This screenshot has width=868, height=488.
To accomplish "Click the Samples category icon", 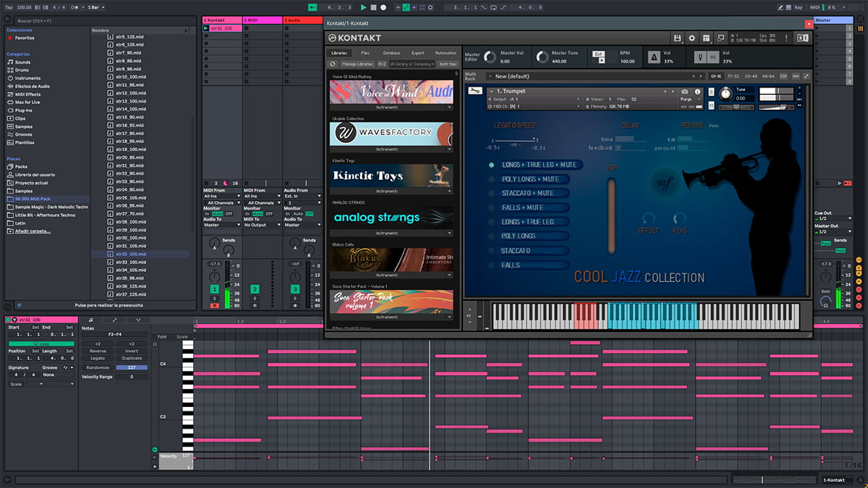I will pyautogui.click(x=10, y=127).
